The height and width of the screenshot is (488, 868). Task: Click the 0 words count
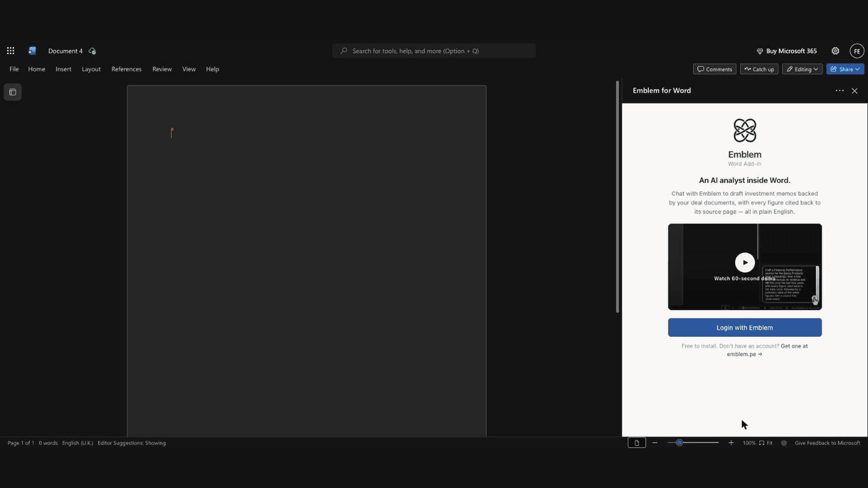[x=48, y=443]
